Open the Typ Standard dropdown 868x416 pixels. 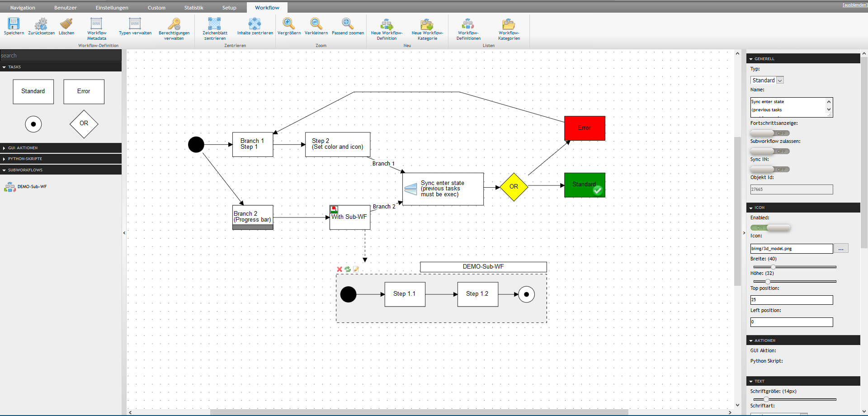(x=767, y=80)
